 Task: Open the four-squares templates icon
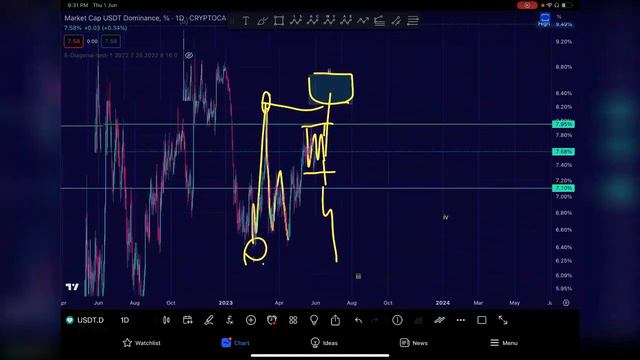click(293, 320)
